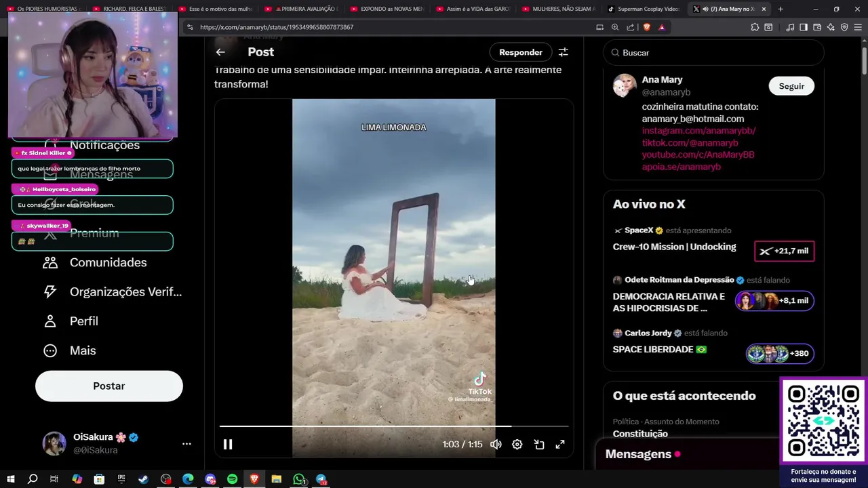View site information icon in address bar
868x488 pixels.
(190, 27)
